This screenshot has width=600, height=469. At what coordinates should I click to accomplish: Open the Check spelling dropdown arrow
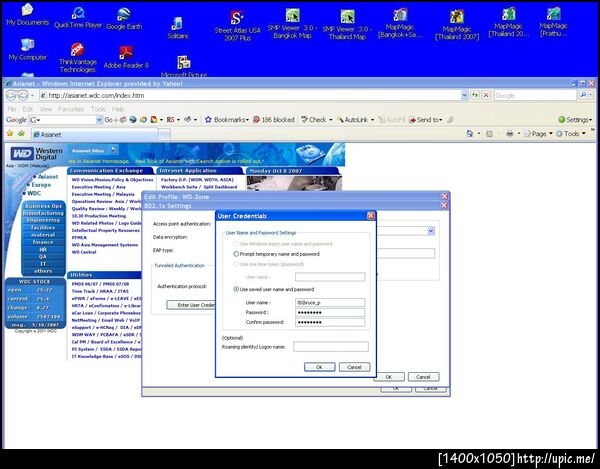pos(331,120)
